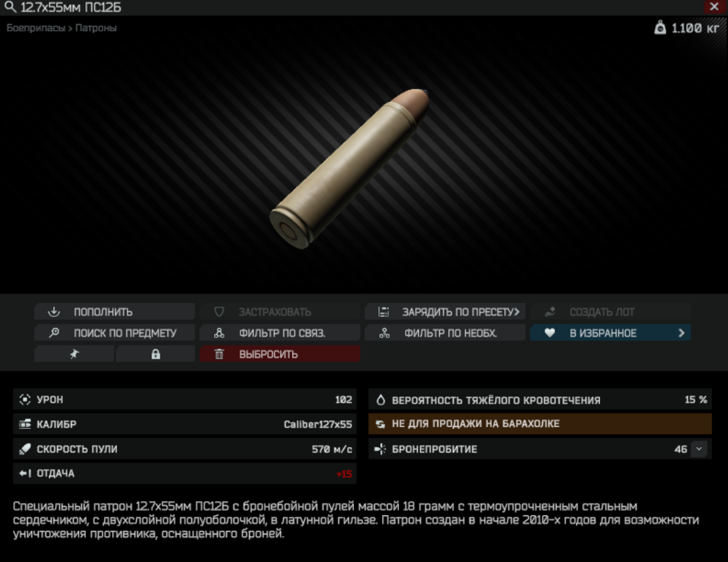Click the magnifier search icon
This screenshot has height=562, width=728.
point(10,7)
